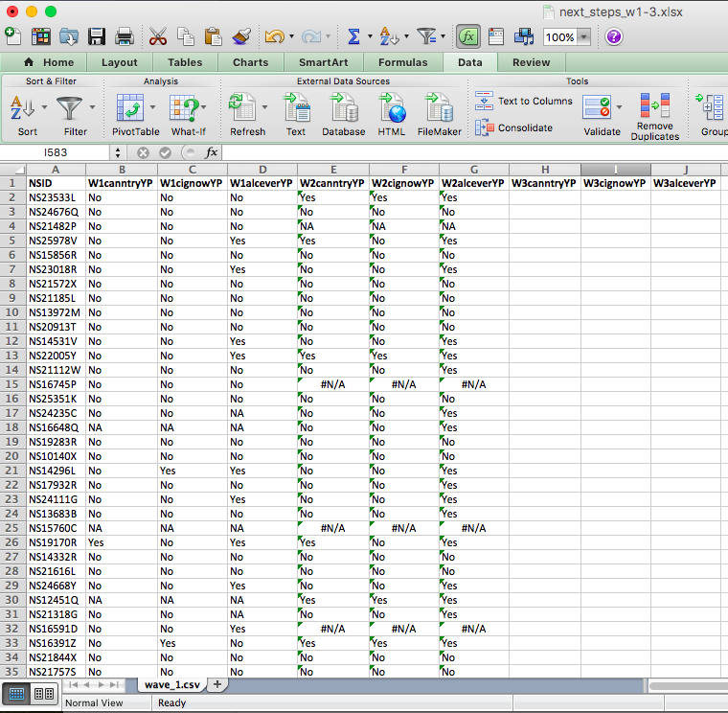
Task: Click the Consolidate tool
Action: point(486,127)
